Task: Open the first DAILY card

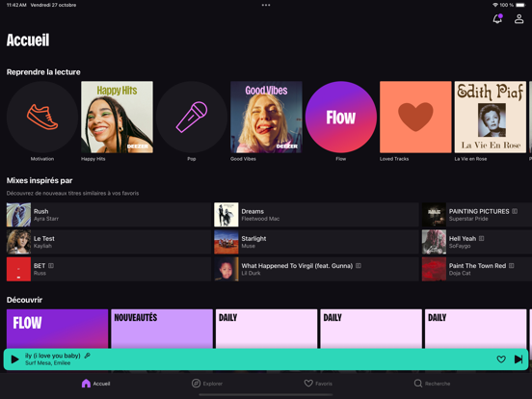Action: 266,329
